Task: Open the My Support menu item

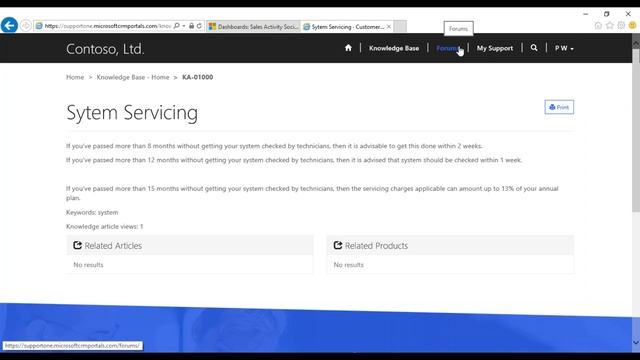Action: click(x=495, y=48)
